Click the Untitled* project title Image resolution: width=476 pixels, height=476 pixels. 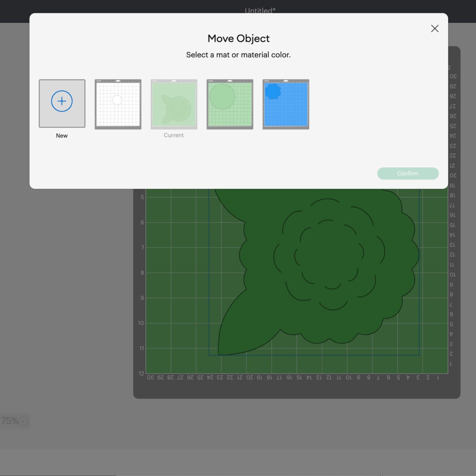coord(260,10)
